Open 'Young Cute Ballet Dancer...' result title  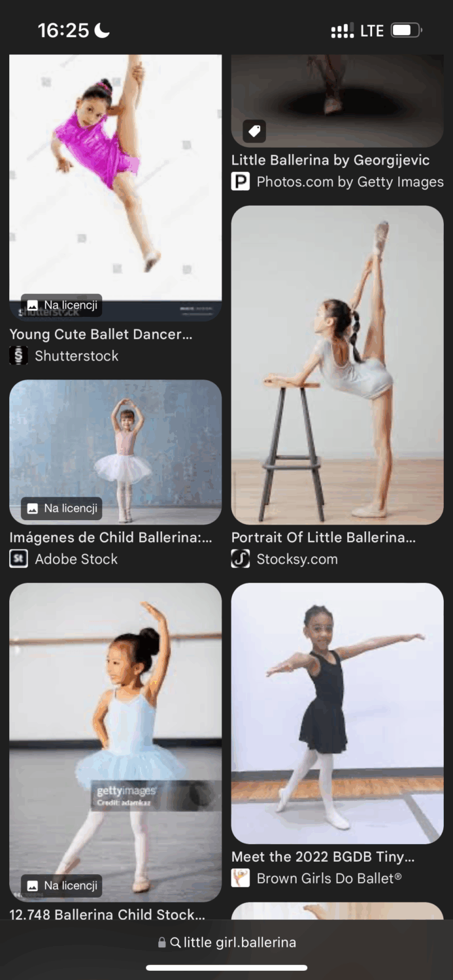[x=101, y=335]
